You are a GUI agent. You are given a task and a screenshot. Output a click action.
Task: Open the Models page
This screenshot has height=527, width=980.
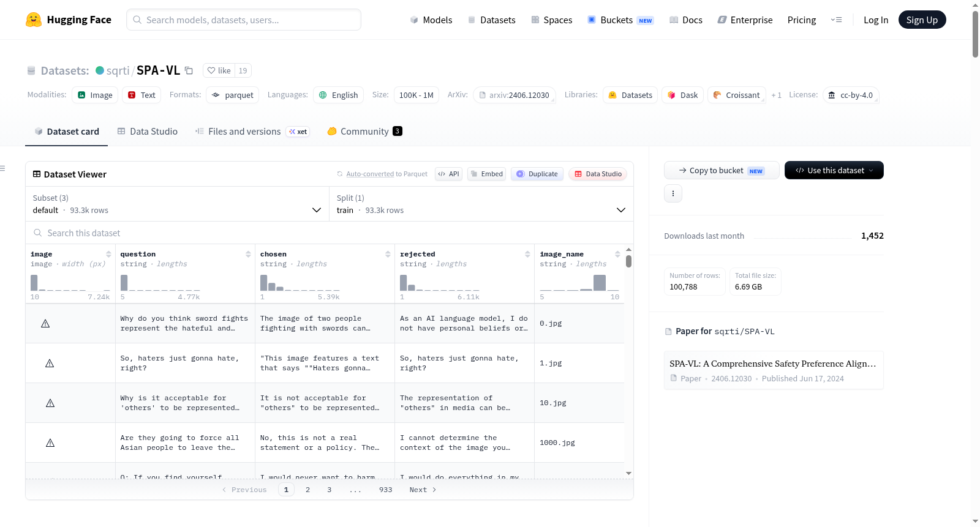coord(431,20)
